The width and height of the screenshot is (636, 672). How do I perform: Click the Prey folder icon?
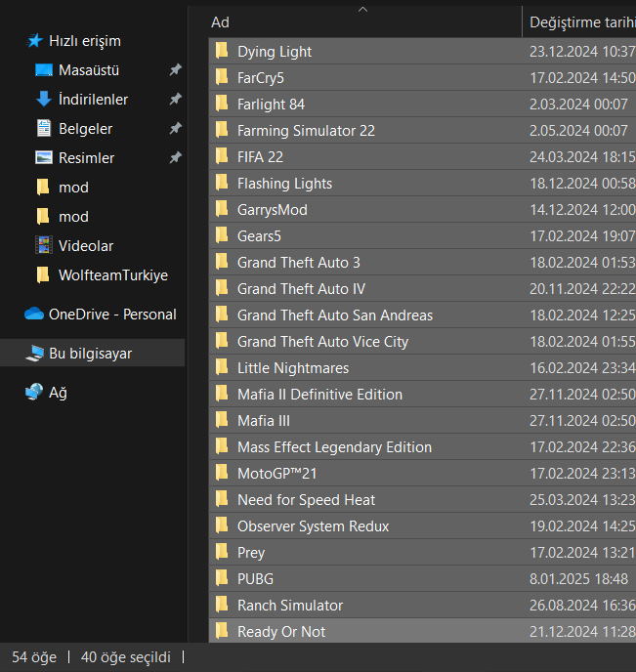pyautogui.click(x=222, y=552)
